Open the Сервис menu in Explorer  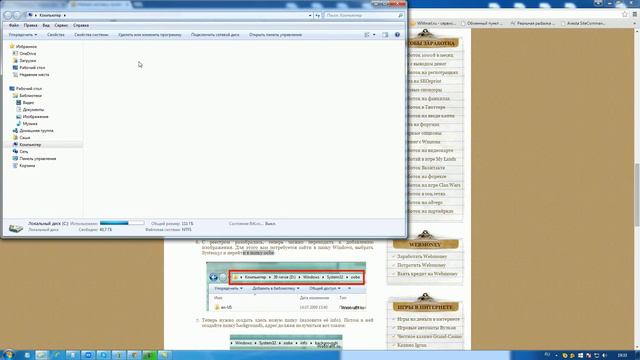tap(61, 25)
